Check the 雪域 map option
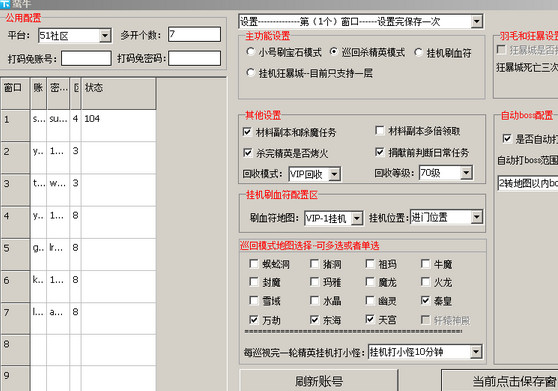558x391 pixels. click(x=254, y=301)
